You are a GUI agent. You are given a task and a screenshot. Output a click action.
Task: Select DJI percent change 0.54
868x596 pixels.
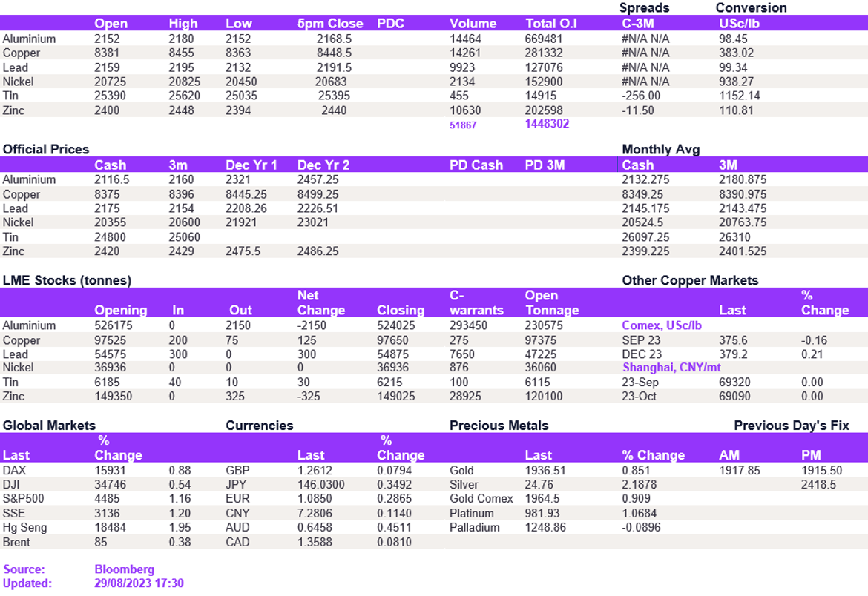click(x=180, y=485)
